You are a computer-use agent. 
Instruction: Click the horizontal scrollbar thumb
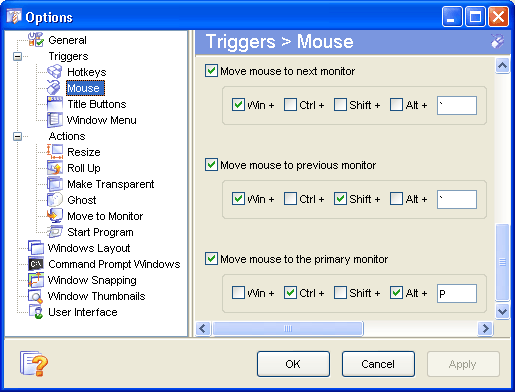288,329
